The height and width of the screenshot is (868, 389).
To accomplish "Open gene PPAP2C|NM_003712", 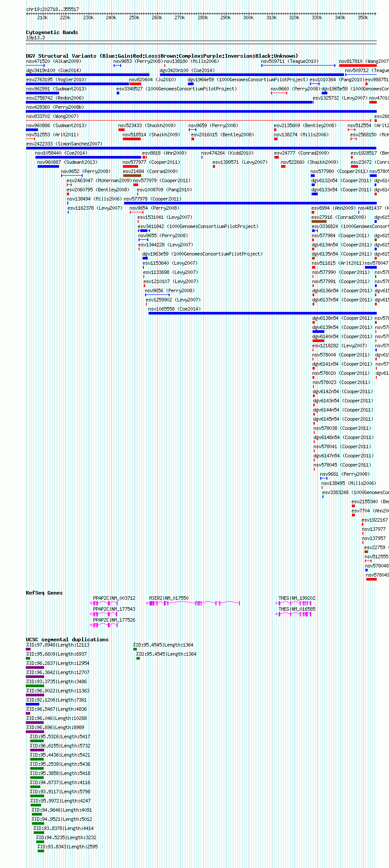I will (x=114, y=598).
